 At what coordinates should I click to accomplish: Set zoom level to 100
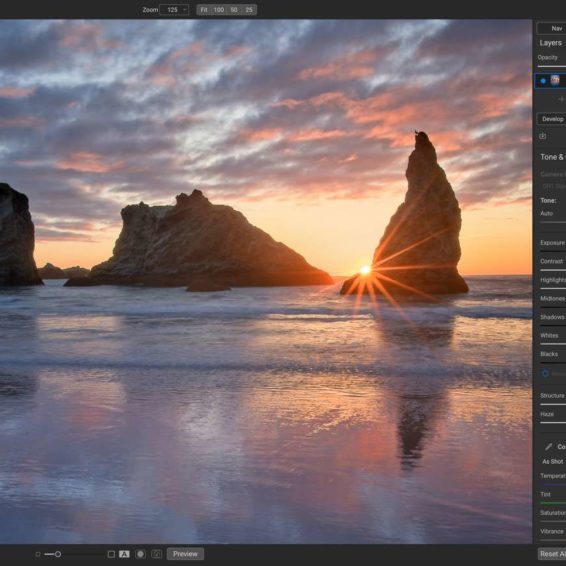coord(219,10)
